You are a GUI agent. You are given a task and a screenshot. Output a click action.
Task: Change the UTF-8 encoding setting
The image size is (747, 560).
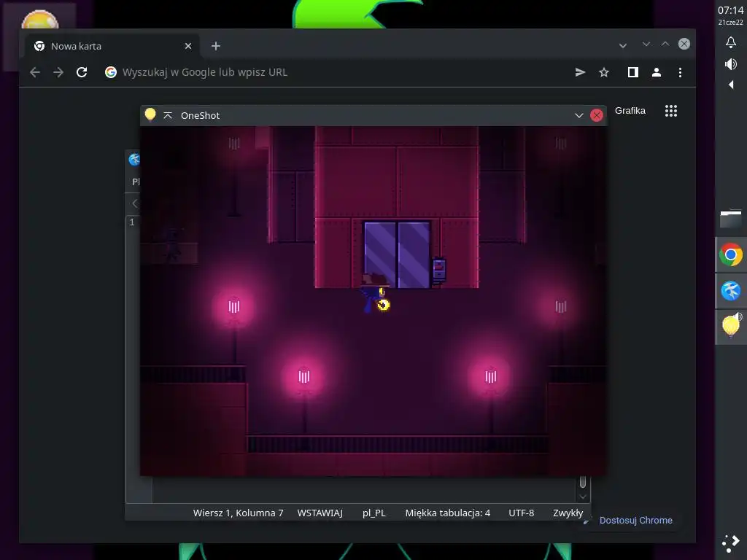coord(521,513)
